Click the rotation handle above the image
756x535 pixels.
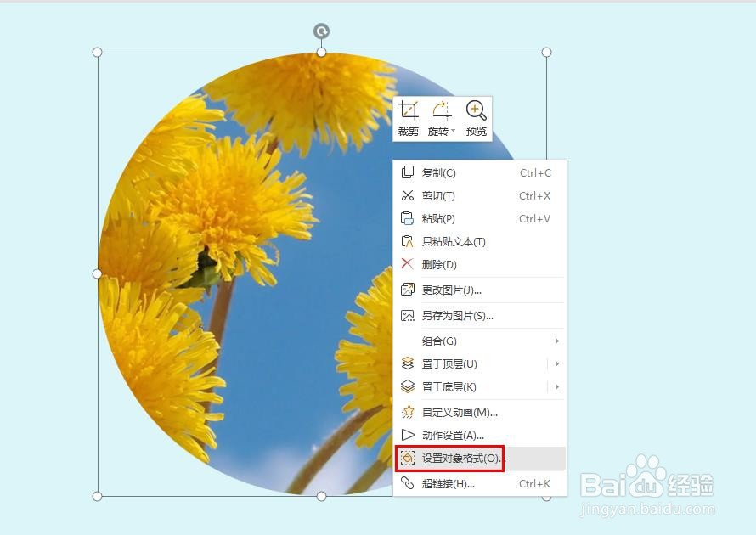321,31
